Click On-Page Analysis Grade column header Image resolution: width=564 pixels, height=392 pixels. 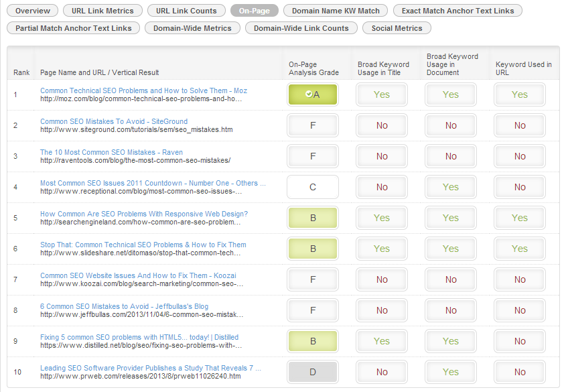(x=313, y=68)
